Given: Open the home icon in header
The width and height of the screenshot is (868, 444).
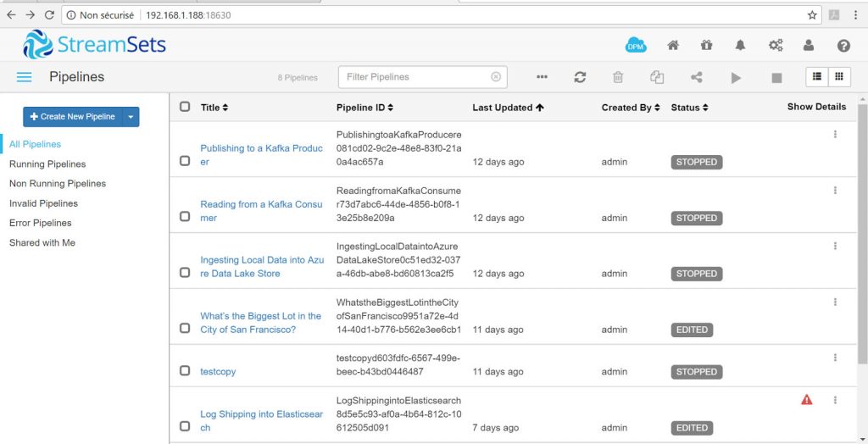Looking at the screenshot, I should point(673,46).
